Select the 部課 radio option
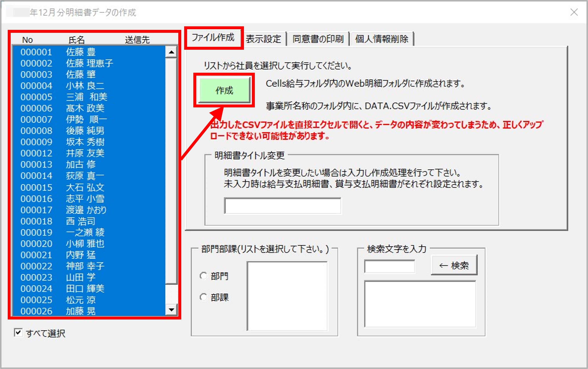 (203, 297)
